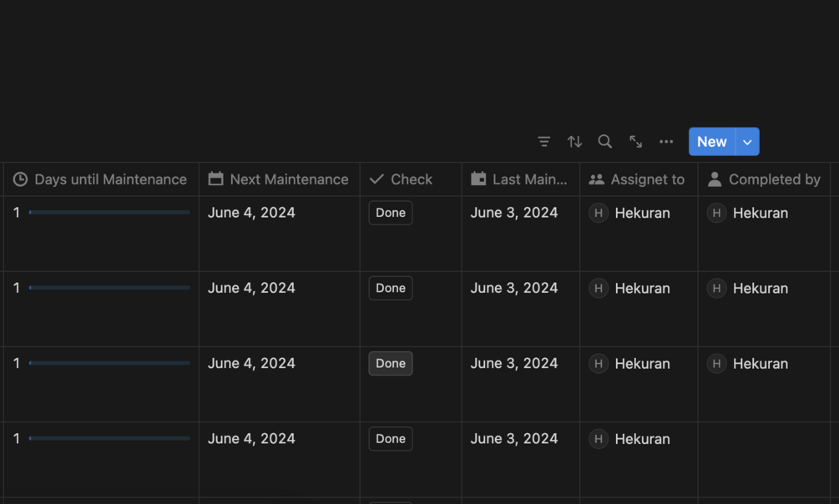This screenshot has height=504, width=839.
Task: Click the clock icon beside Days until Maintenance
Action: (x=21, y=179)
